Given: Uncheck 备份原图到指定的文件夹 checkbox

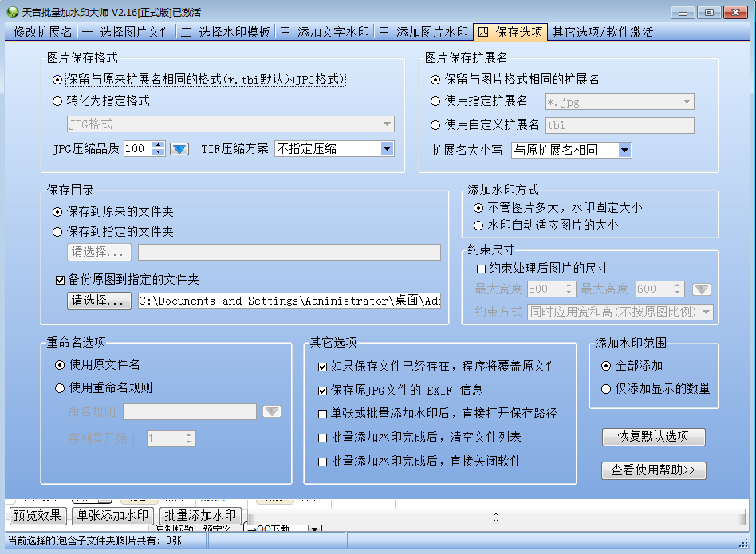Looking at the screenshot, I should click(x=60, y=280).
